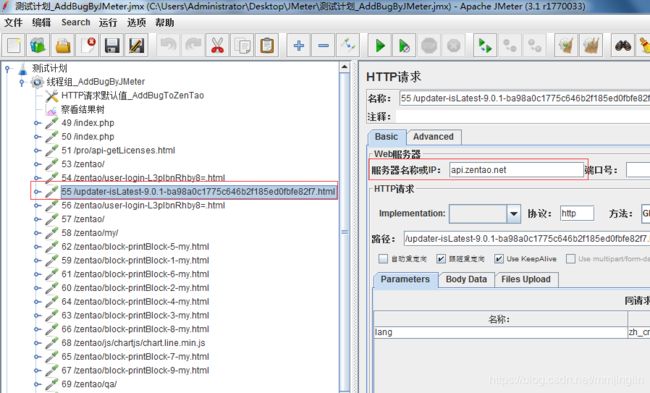Expand the 49 /index.php node toggle
The width and height of the screenshot is (650, 393).
(37, 123)
